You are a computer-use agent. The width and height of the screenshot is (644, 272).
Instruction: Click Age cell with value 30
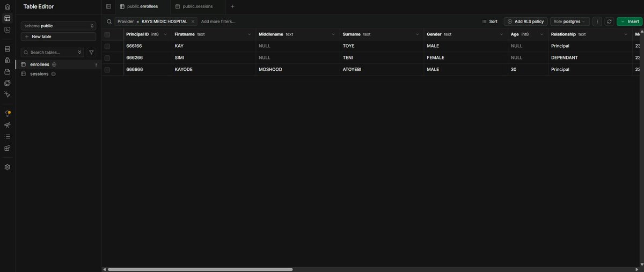(x=528, y=70)
